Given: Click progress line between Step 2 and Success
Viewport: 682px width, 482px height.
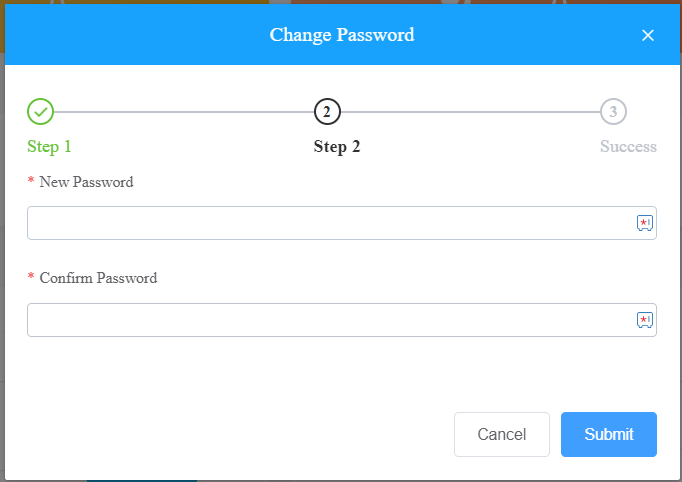Looking at the screenshot, I should (x=470, y=112).
